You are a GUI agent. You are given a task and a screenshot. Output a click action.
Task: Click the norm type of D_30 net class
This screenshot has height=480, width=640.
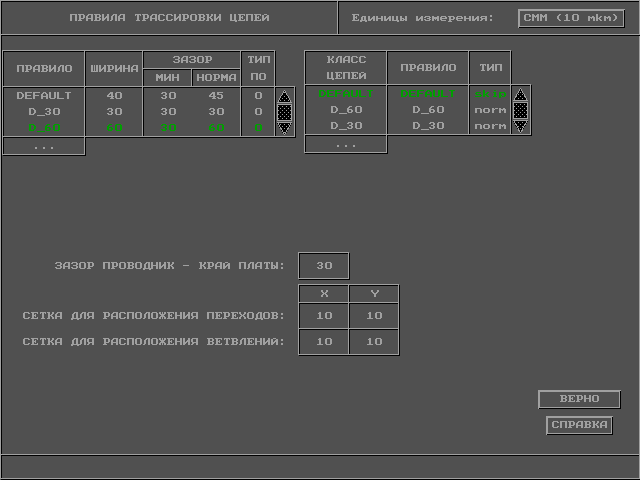click(x=490, y=125)
